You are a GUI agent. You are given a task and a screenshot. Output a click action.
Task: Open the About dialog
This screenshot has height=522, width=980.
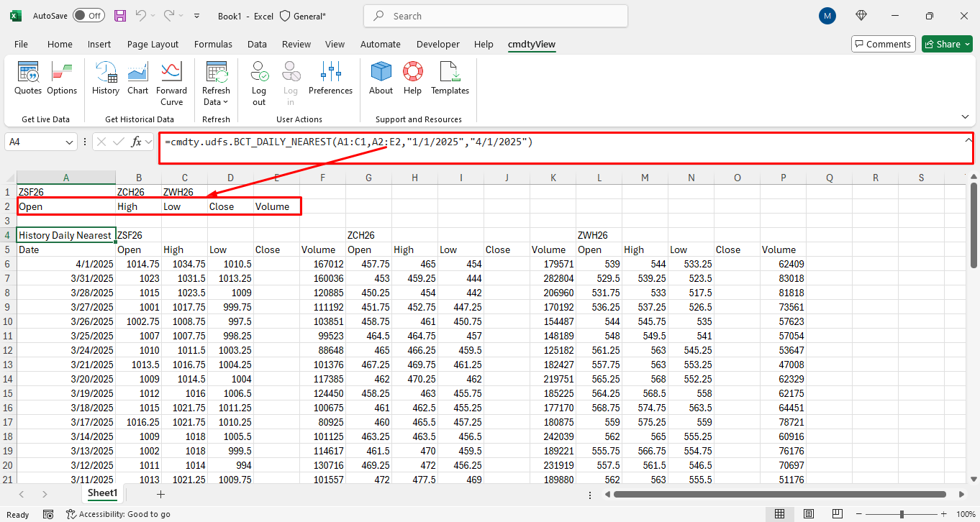pyautogui.click(x=381, y=78)
